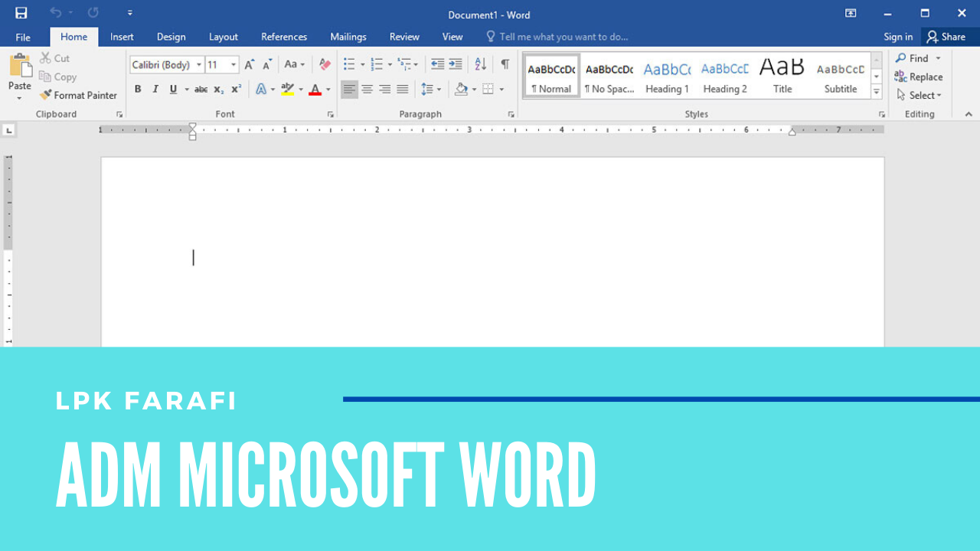
Task: Apply the Heading 1 style
Action: pos(667,77)
